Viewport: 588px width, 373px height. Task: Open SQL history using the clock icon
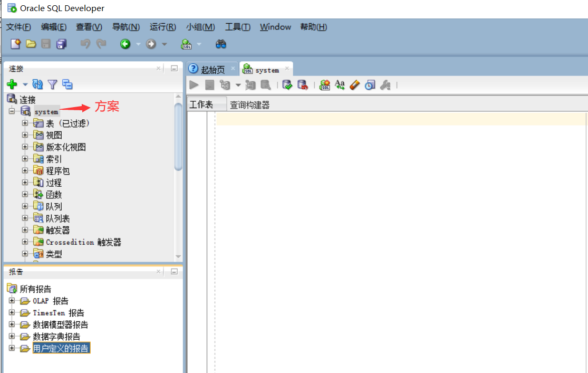(370, 84)
